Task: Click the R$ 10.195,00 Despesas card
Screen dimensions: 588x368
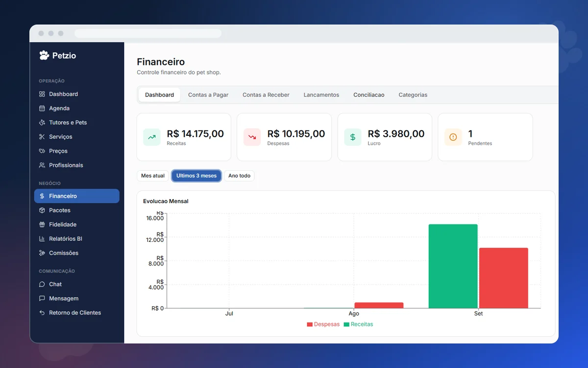Action: point(284,137)
